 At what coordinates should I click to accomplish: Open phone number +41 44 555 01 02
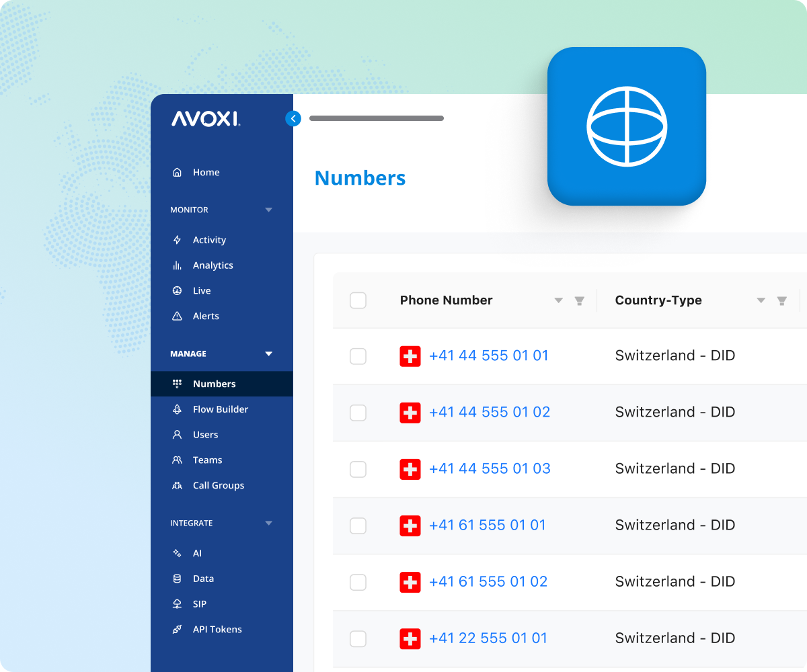(x=490, y=412)
